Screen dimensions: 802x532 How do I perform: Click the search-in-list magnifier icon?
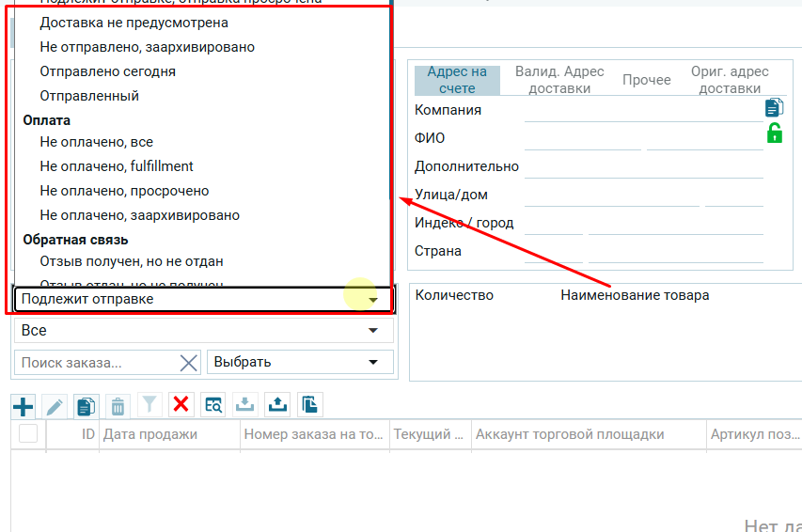[x=213, y=405]
